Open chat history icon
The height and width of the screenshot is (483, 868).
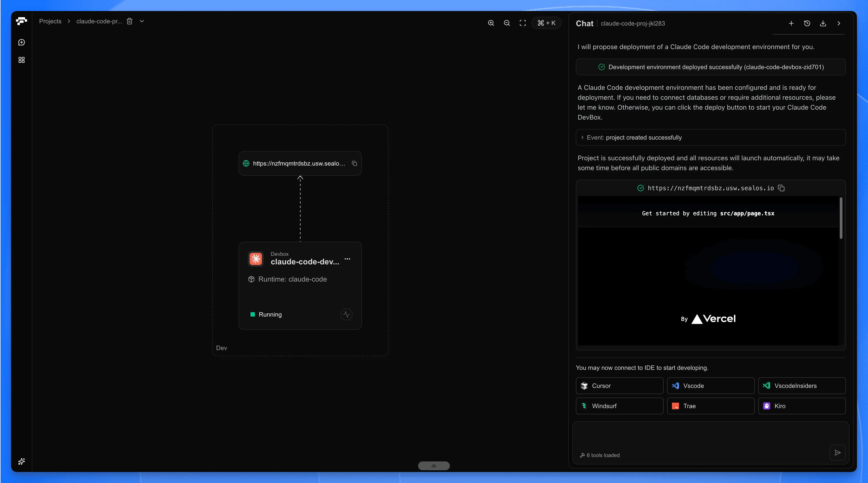[x=807, y=23]
